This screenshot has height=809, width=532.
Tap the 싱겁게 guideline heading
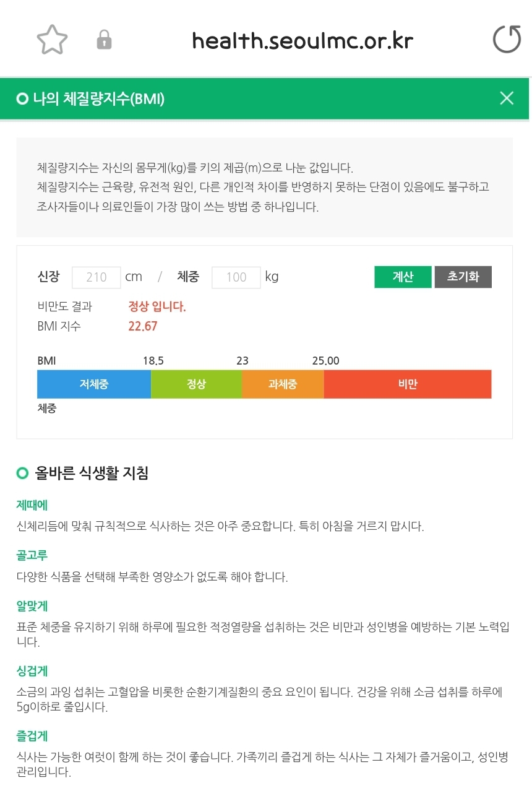[x=32, y=671]
